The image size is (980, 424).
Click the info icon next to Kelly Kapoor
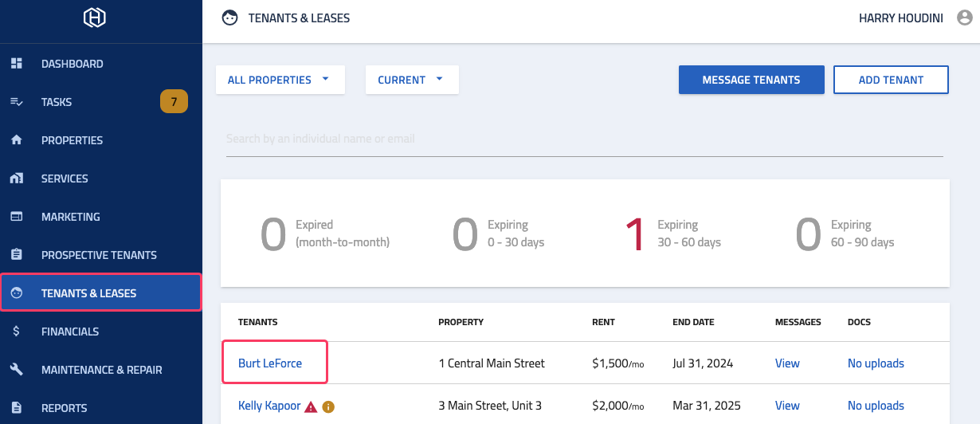[328, 406]
